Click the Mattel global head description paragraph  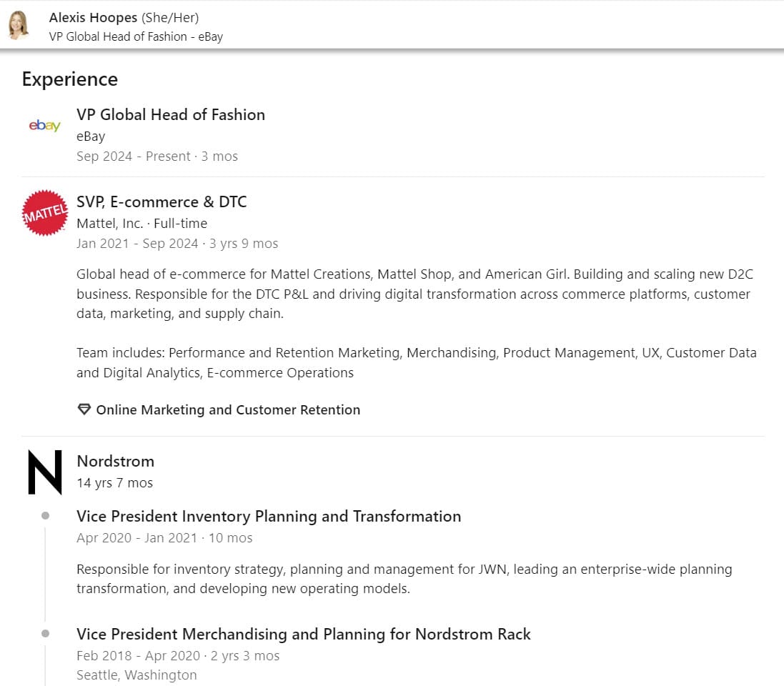click(417, 294)
